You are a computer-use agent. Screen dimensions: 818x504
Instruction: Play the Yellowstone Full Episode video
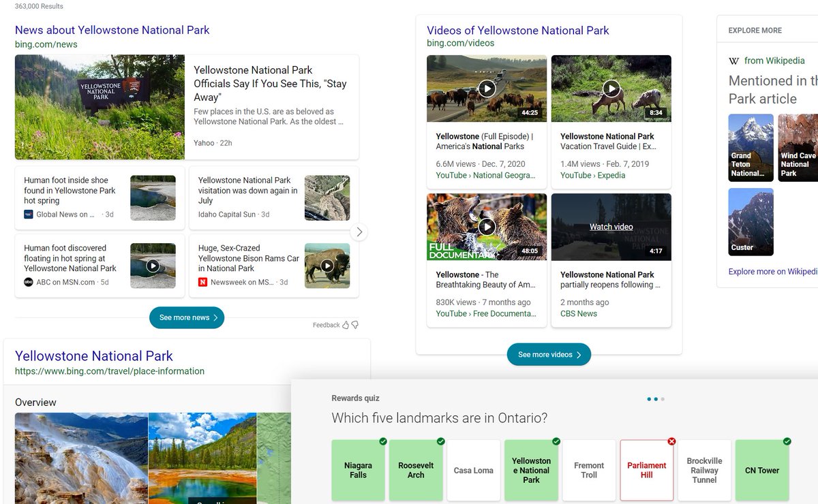coord(487,89)
